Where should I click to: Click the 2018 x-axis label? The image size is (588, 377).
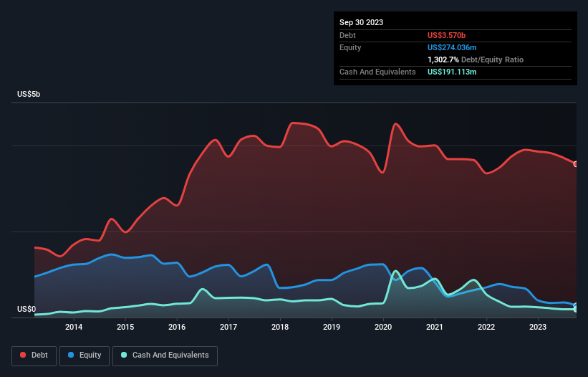280,327
